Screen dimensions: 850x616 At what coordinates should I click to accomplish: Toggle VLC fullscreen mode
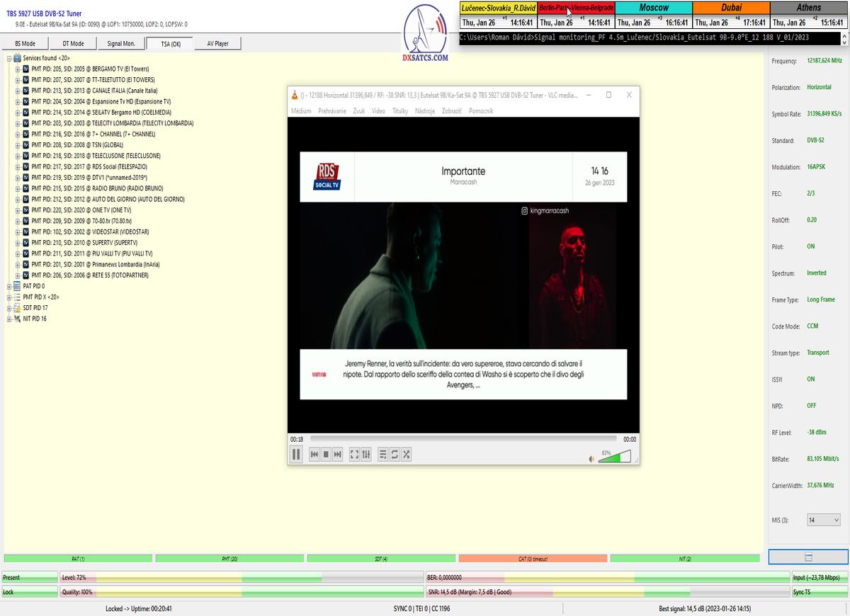(x=354, y=455)
